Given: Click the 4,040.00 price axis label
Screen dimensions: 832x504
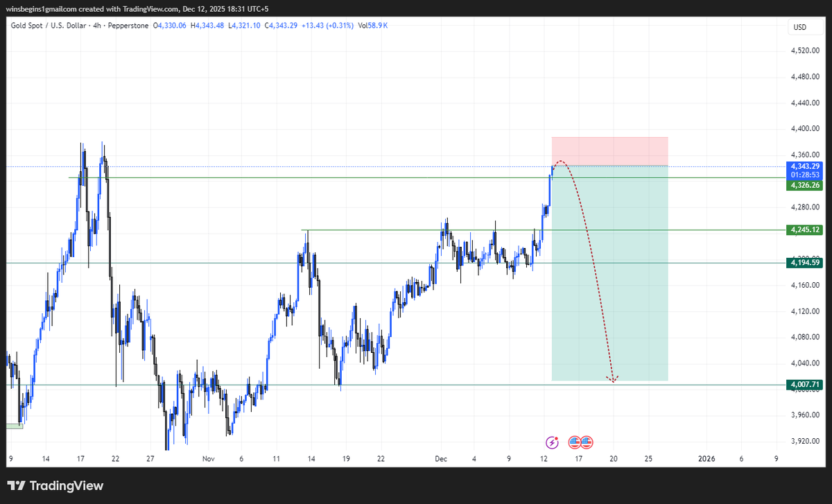Looking at the screenshot, I should [x=805, y=363].
